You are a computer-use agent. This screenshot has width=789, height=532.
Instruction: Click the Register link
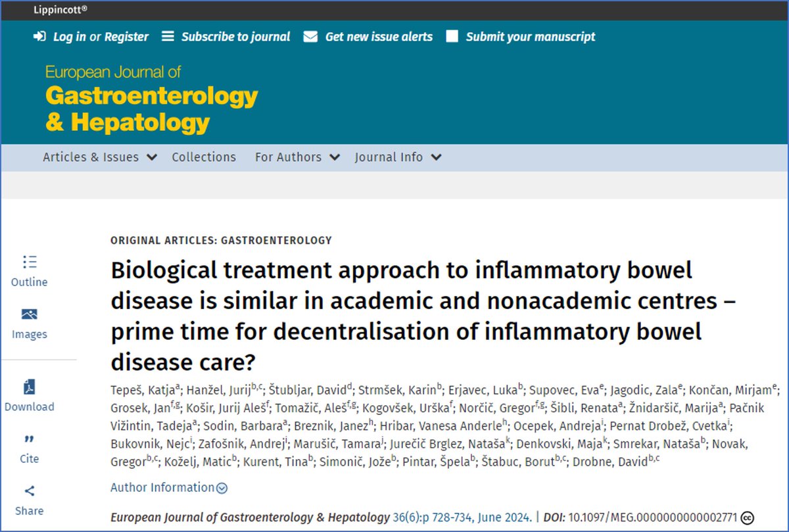tap(127, 37)
